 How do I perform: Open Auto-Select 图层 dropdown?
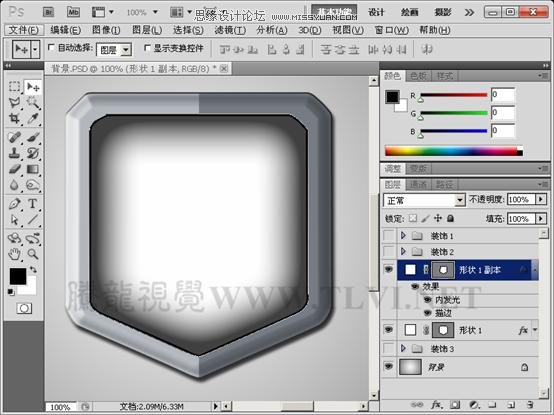click(x=114, y=50)
